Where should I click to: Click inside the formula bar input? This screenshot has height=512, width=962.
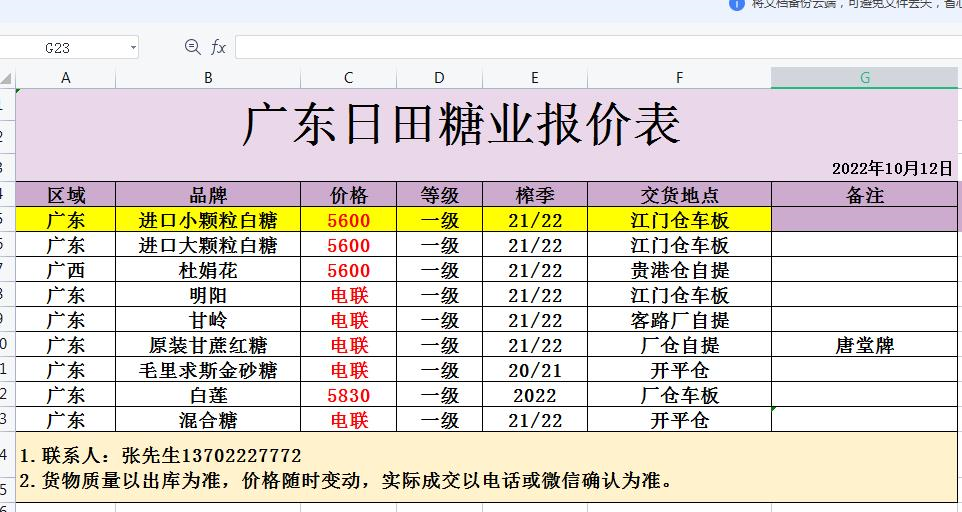590,47
